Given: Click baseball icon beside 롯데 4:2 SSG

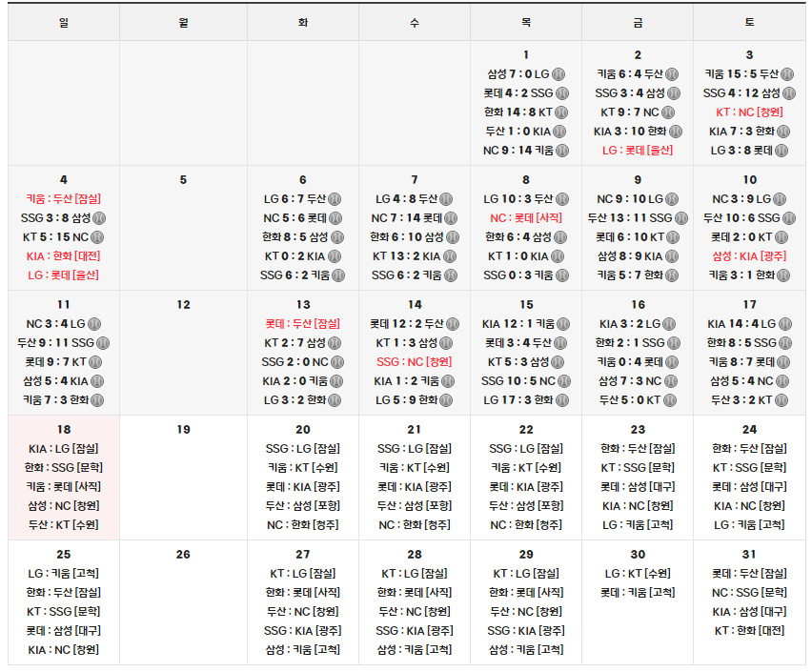Looking at the screenshot, I should [562, 93].
